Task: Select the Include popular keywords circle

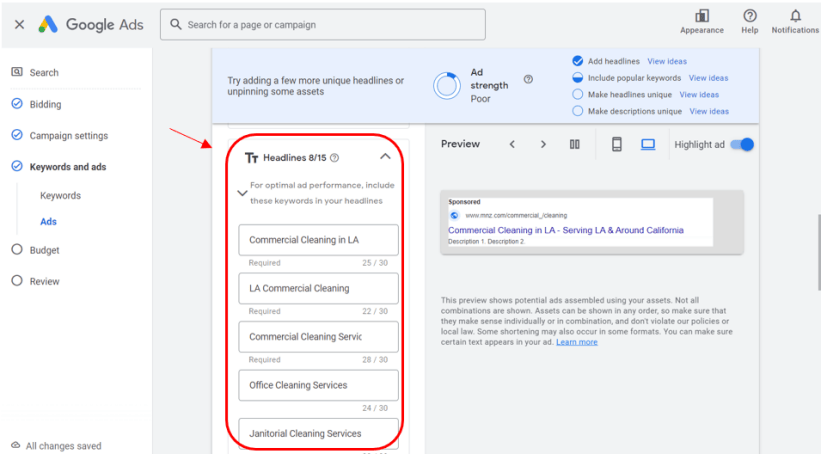Action: [578, 78]
